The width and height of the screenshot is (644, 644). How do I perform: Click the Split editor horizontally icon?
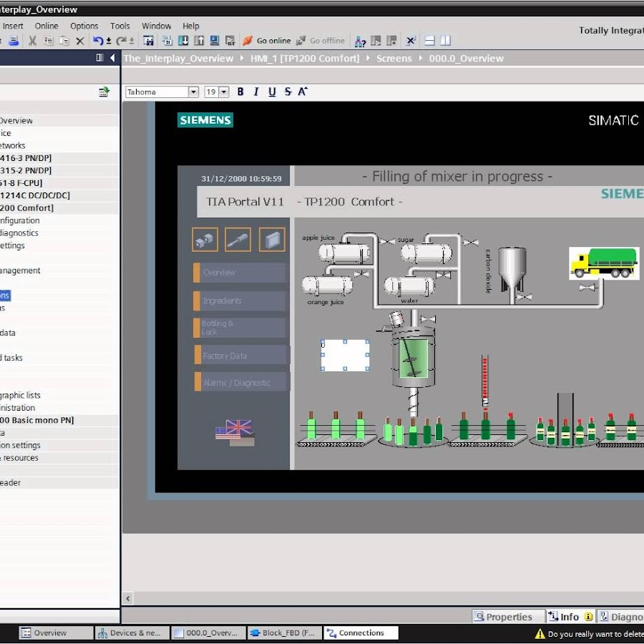click(429, 41)
